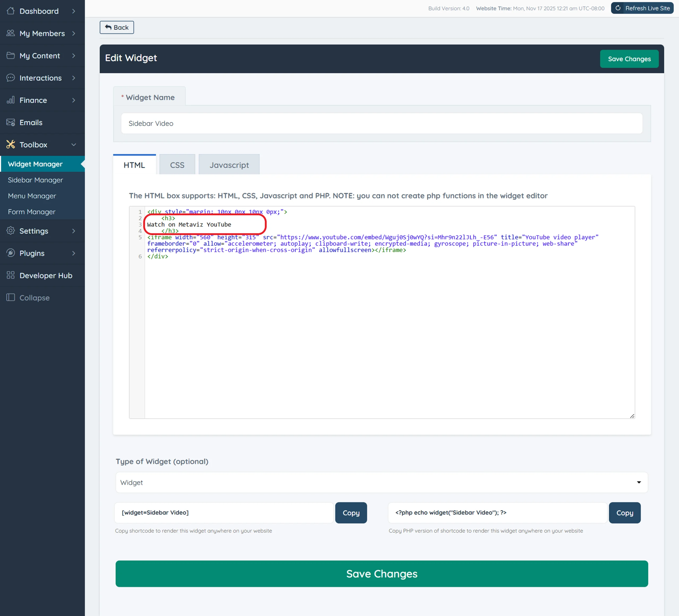
Task: Collapse the sidebar with Collapse icon
Action: [10, 297]
